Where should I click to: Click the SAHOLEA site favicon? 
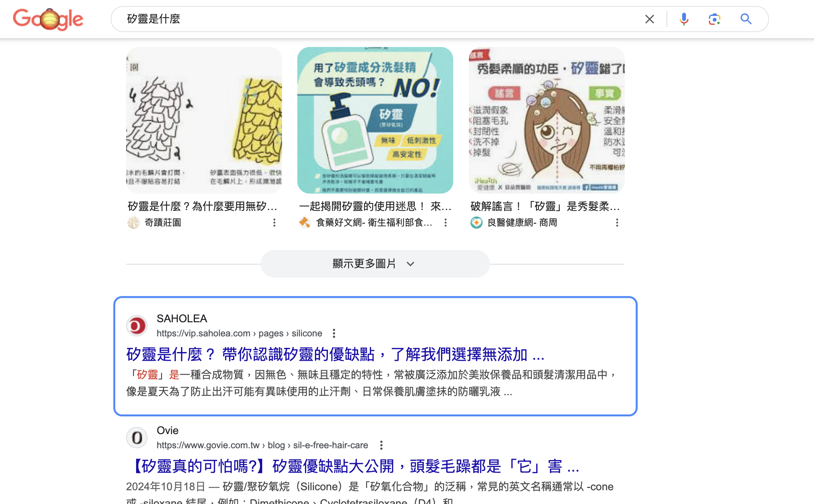click(x=137, y=326)
